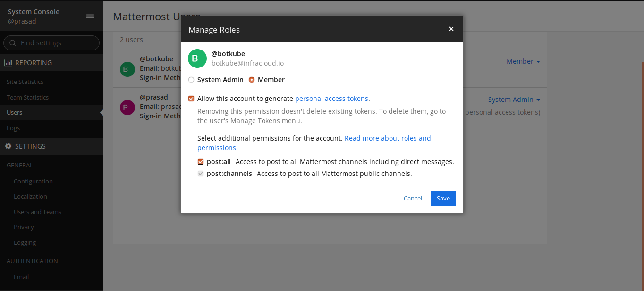This screenshot has width=644, height=291.
Task: Open the hamburger menu in System Console header
Action: 90,16
